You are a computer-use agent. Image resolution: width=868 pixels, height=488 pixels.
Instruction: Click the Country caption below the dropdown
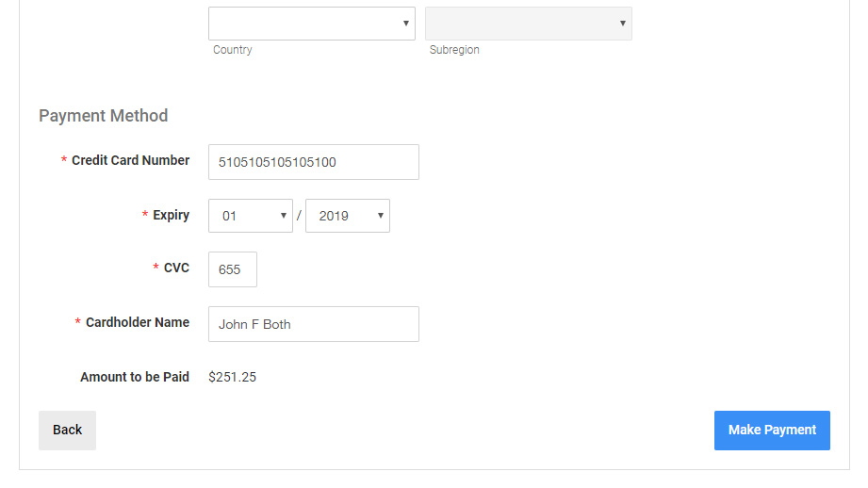[232, 50]
